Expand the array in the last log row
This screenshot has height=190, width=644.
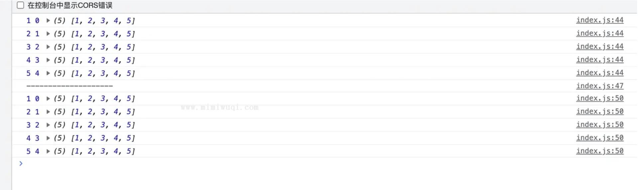coord(48,151)
